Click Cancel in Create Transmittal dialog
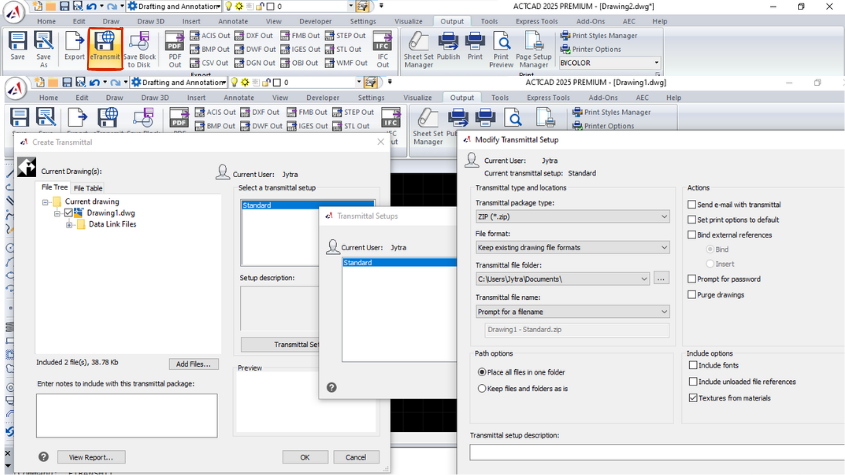 point(356,457)
